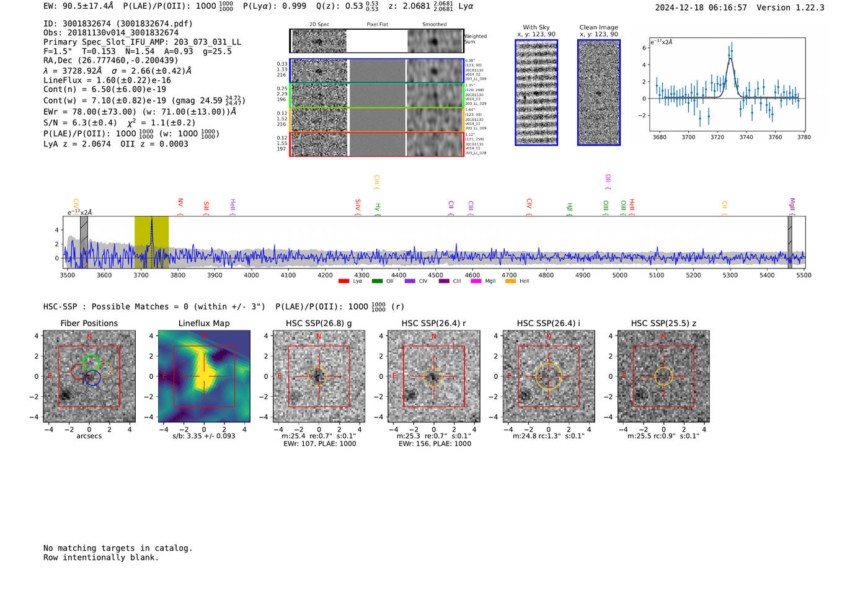Click the '2D Spec' column header

click(319, 24)
